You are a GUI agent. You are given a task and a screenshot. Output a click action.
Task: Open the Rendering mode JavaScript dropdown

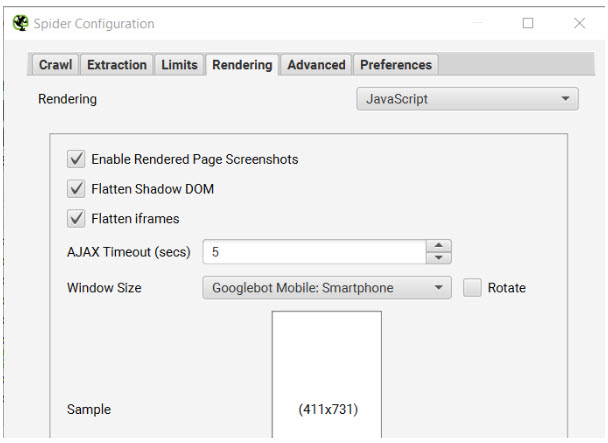click(x=467, y=99)
